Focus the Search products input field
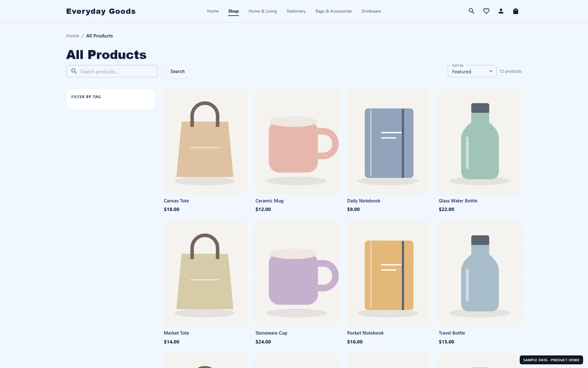The height and width of the screenshot is (368, 588). 112,71
